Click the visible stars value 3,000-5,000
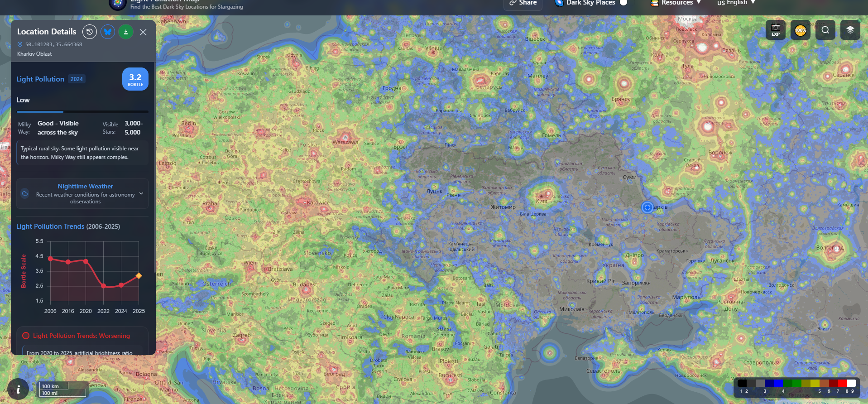The image size is (868, 404). click(134, 128)
